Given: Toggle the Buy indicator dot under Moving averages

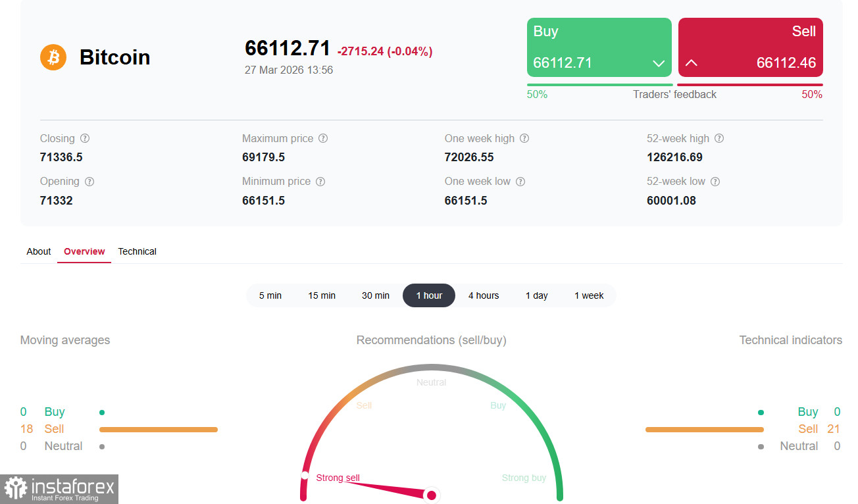Looking at the screenshot, I should pyautogui.click(x=101, y=411).
